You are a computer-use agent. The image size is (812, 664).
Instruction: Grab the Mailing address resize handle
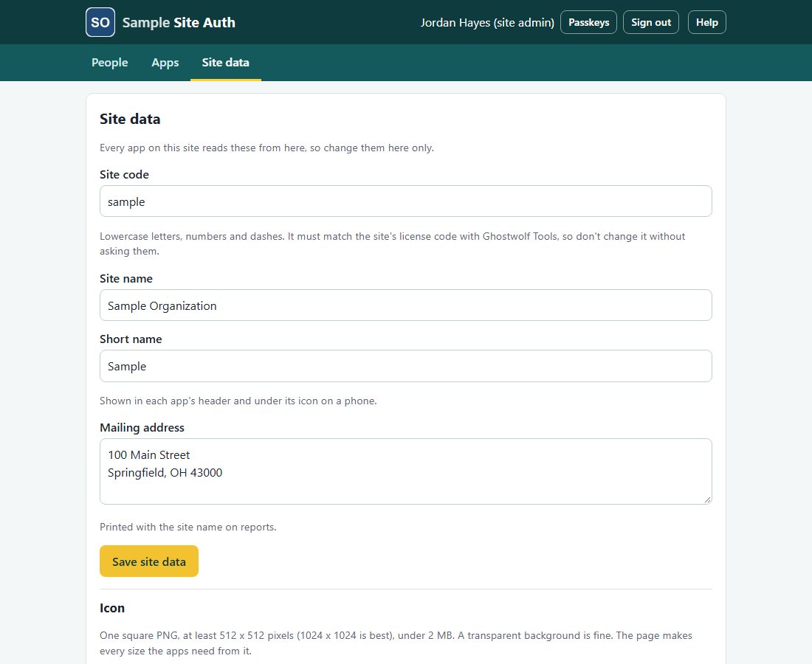click(x=707, y=499)
